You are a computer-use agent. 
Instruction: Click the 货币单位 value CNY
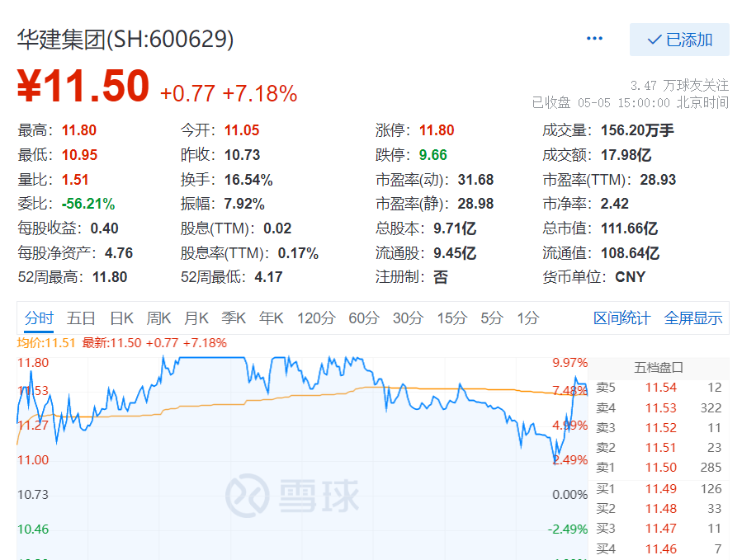pos(631,276)
